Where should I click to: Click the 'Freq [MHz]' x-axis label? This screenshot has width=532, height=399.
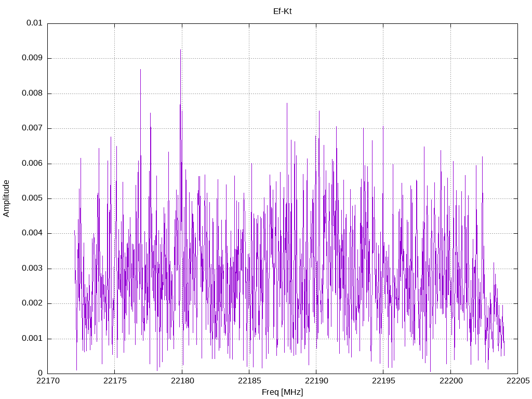tap(282, 392)
